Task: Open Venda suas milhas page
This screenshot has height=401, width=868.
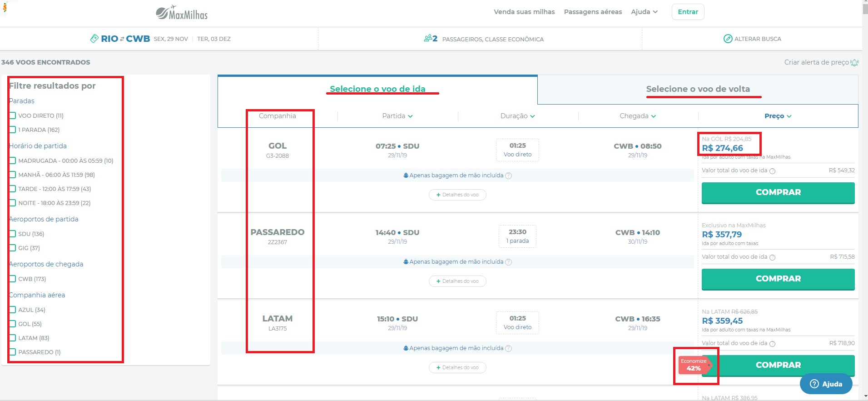Action: point(524,12)
